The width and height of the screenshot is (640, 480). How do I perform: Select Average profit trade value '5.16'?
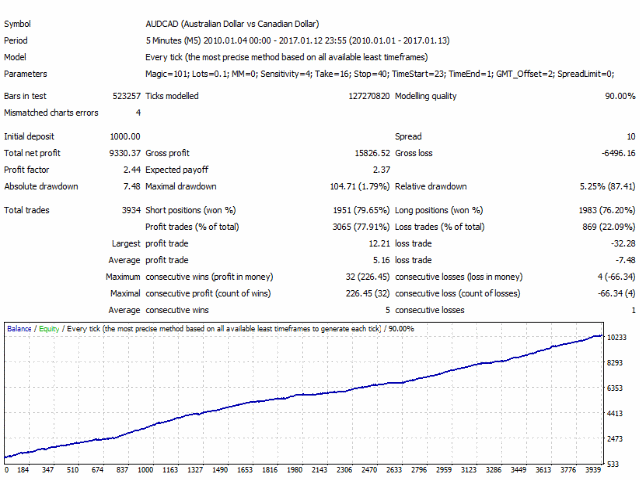click(x=381, y=260)
